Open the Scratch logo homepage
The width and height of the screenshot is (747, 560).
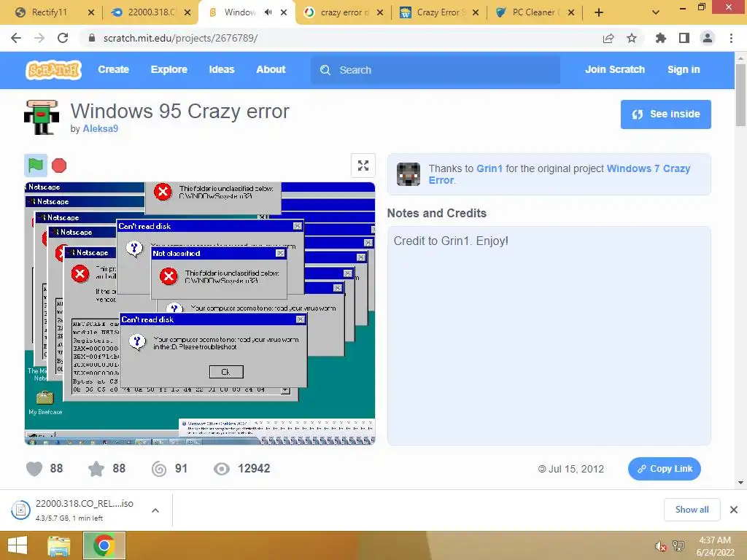click(53, 70)
